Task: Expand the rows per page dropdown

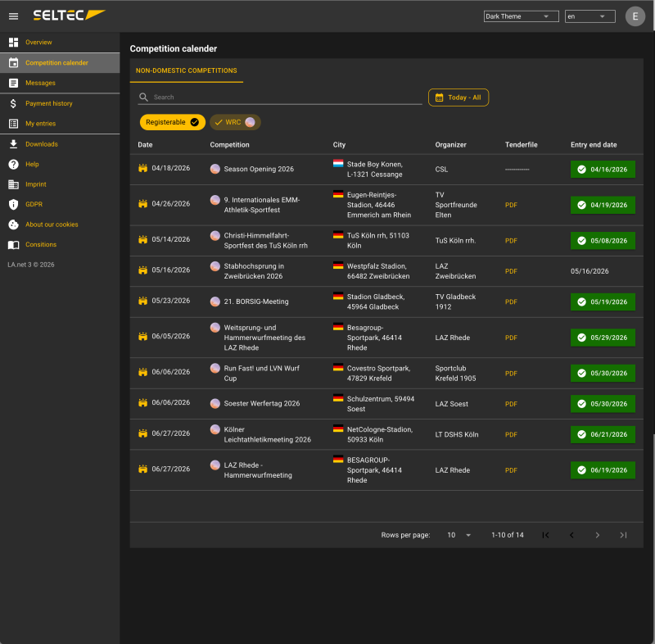Action: [458, 535]
